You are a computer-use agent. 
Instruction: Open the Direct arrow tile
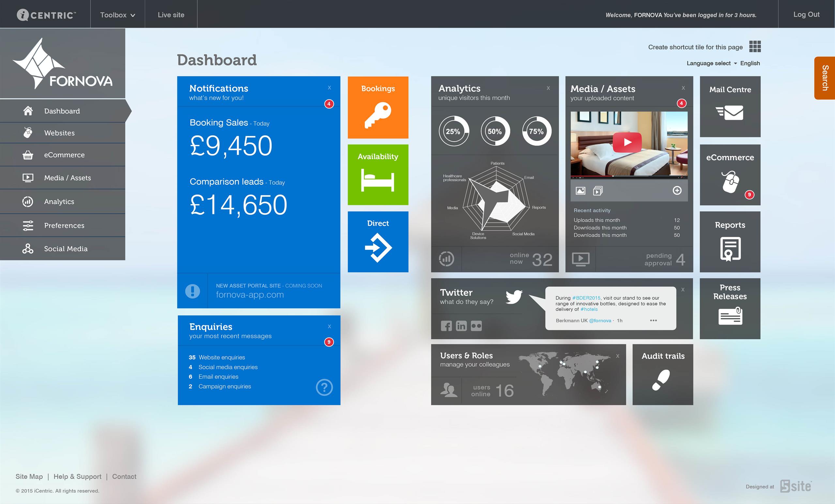tap(378, 242)
